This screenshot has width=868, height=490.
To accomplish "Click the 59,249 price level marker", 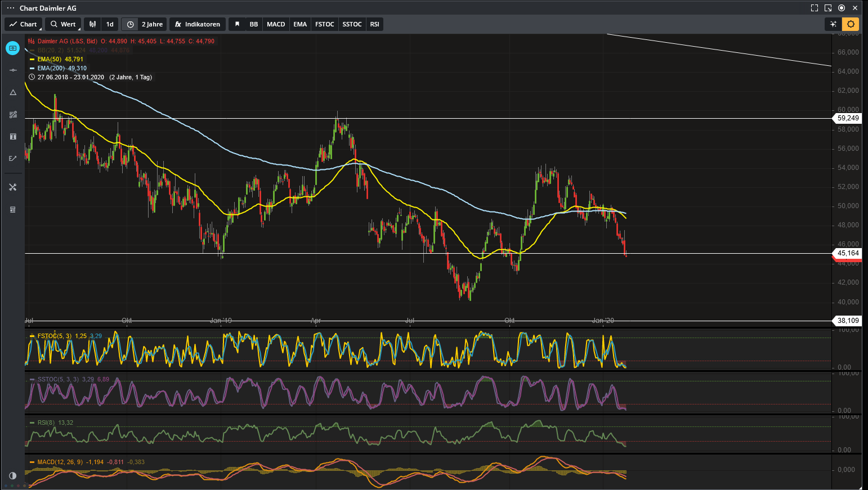I will 848,118.
